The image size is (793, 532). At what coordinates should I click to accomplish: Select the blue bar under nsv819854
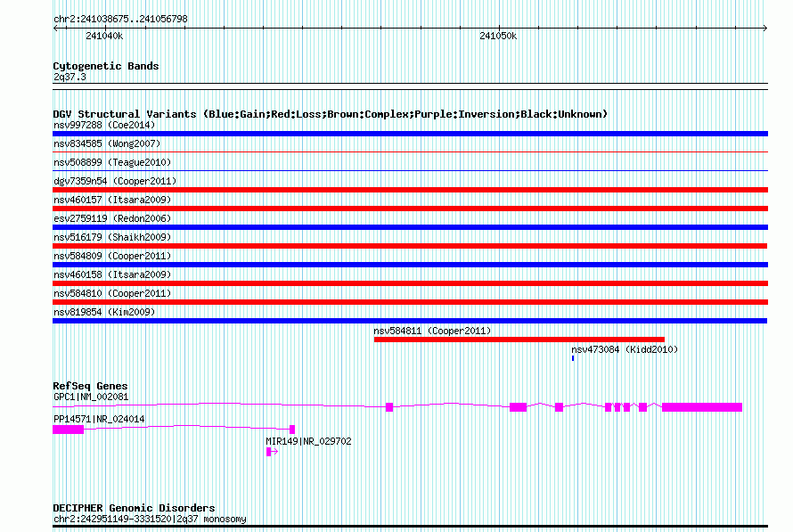tap(410, 321)
